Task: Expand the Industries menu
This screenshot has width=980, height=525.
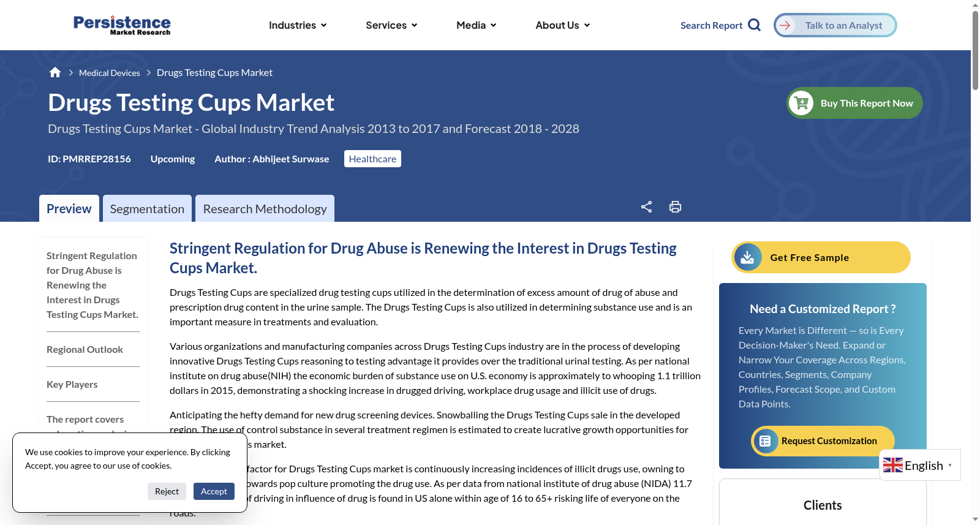Action: tap(298, 25)
